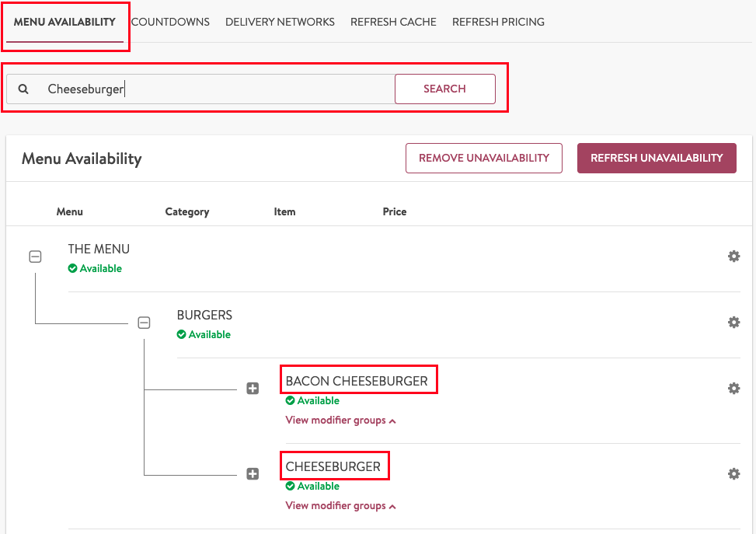Go to Refresh Cache tab

click(393, 22)
